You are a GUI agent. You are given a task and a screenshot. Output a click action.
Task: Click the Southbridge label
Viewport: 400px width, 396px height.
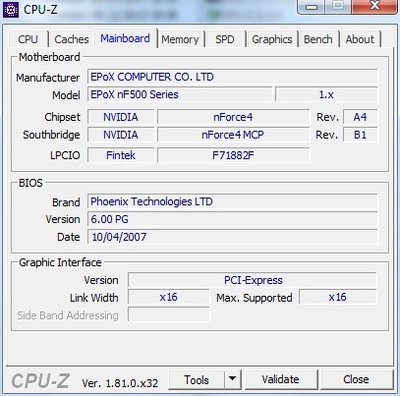51,135
